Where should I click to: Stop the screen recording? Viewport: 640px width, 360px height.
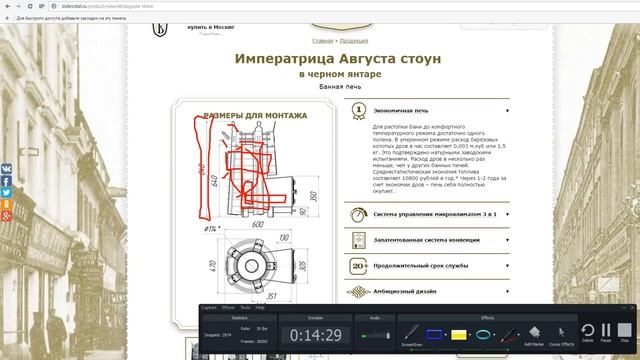[x=624, y=332]
